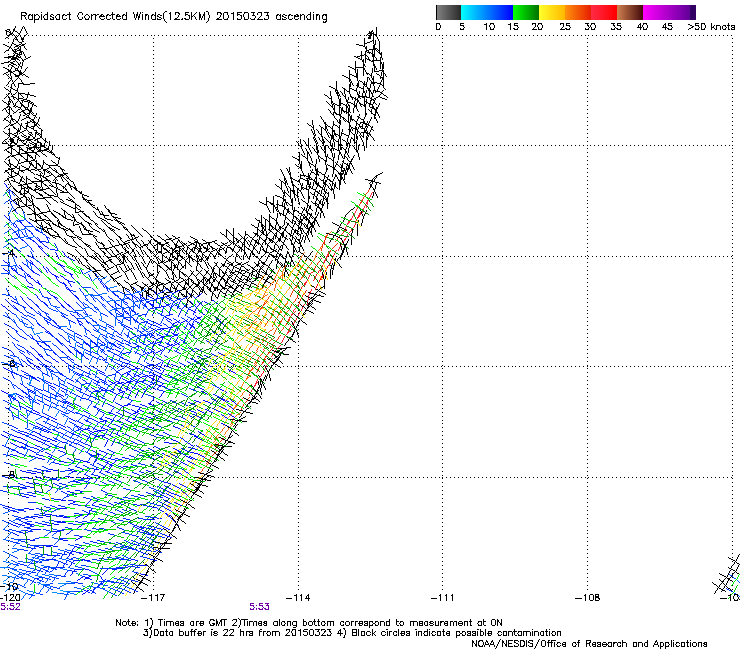This screenshot has width=740, height=650.
Task: Click the magenta 40-45 knots legend swatch
Action: tap(656, 12)
